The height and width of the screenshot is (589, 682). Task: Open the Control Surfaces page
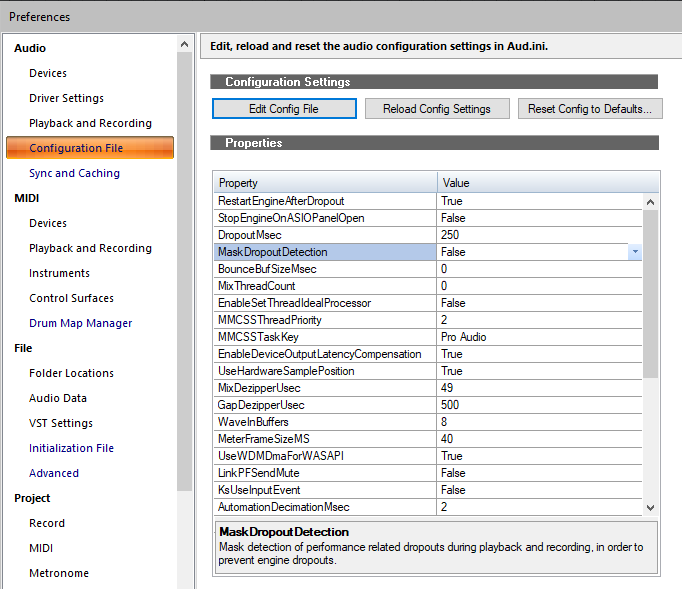click(71, 298)
